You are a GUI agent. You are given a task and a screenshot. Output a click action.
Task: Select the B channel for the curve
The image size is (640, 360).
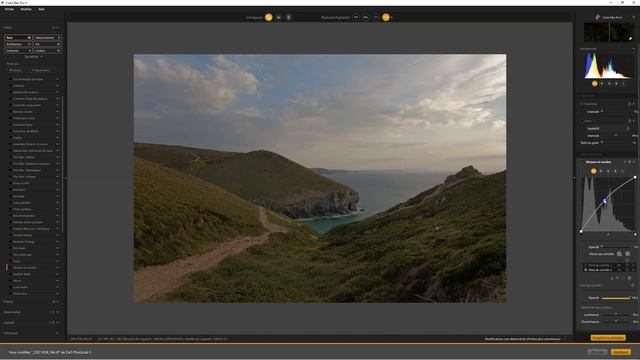pyautogui.click(x=616, y=171)
